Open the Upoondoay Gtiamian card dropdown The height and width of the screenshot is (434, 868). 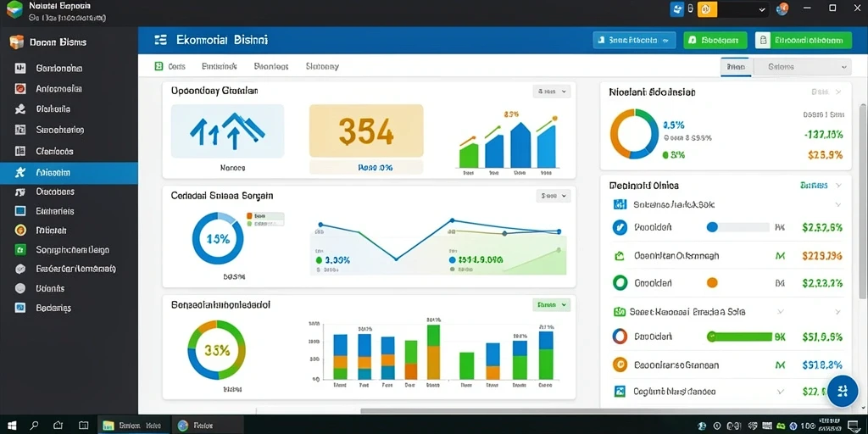pyautogui.click(x=551, y=92)
